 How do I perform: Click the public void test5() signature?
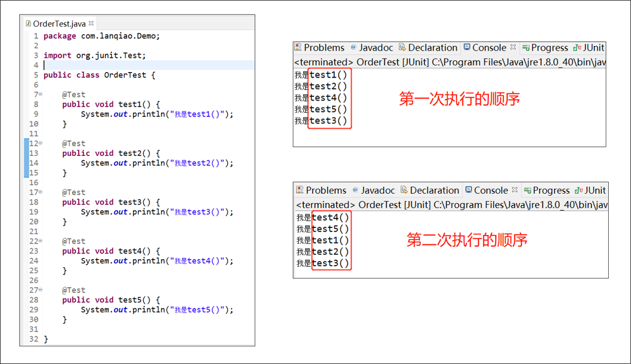coord(111,300)
